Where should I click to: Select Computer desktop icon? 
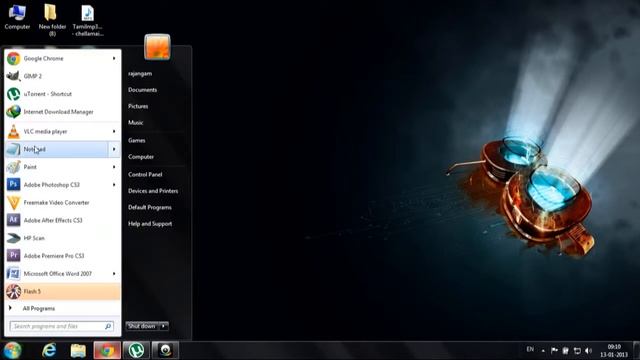[x=17, y=17]
